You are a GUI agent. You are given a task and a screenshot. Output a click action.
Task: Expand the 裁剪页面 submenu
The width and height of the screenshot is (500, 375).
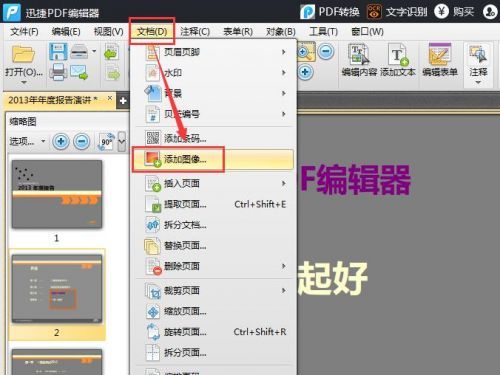213,291
